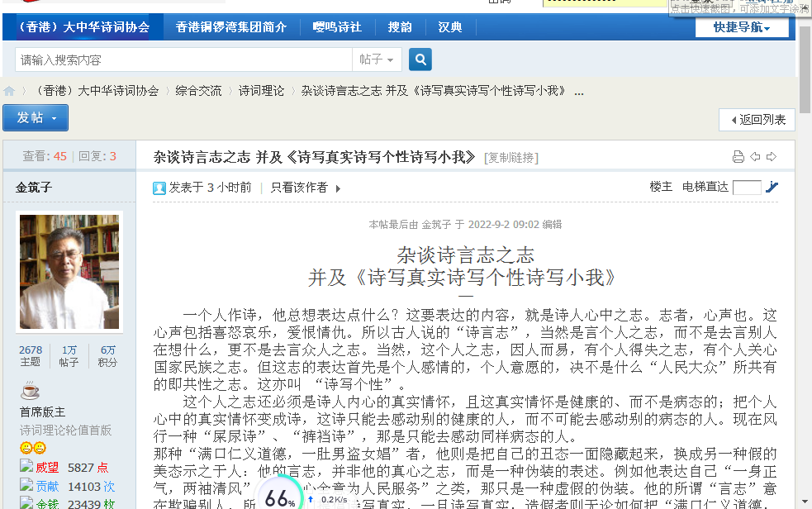This screenshot has width=812, height=509.
Task: Open the 诗词理论 breadcrumb link
Action: pyautogui.click(x=261, y=91)
